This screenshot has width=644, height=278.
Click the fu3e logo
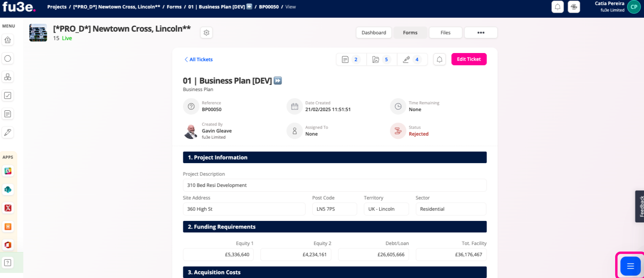pyautogui.click(x=19, y=7)
